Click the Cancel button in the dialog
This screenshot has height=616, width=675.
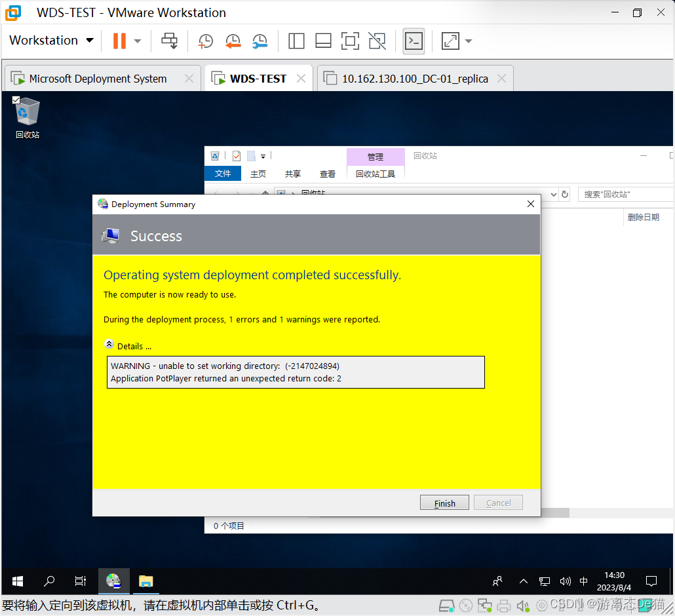click(498, 503)
